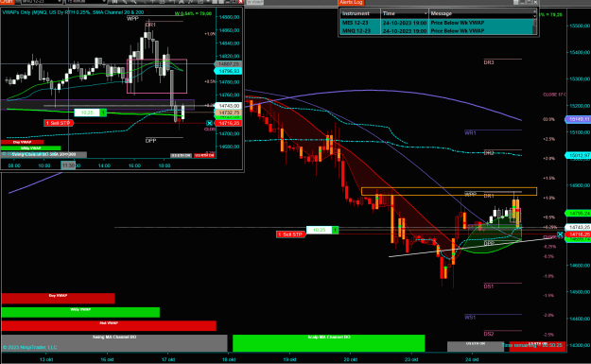
Task: Sort alerts by Message column
Action: (x=481, y=13)
